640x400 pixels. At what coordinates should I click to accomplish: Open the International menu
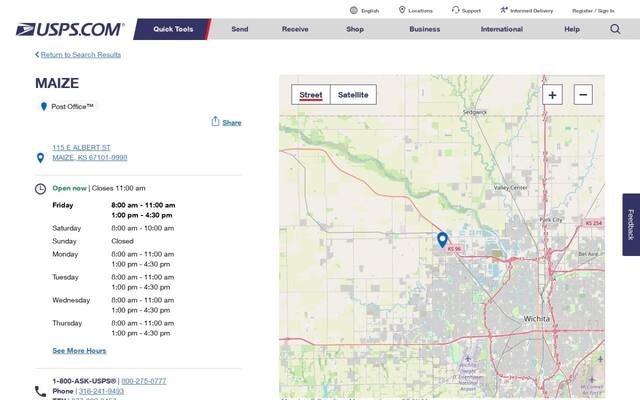point(501,29)
